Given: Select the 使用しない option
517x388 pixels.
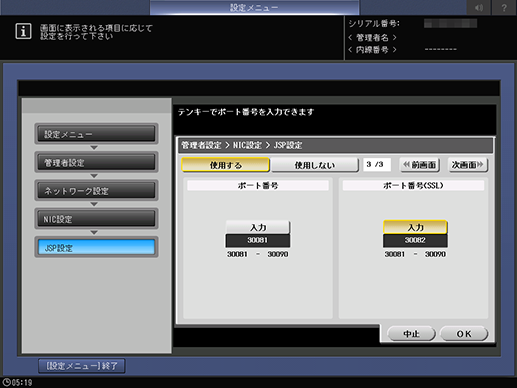Looking at the screenshot, I should coord(315,165).
